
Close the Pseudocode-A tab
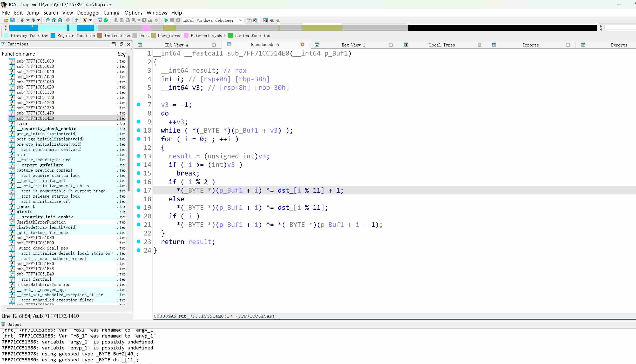(x=302, y=45)
